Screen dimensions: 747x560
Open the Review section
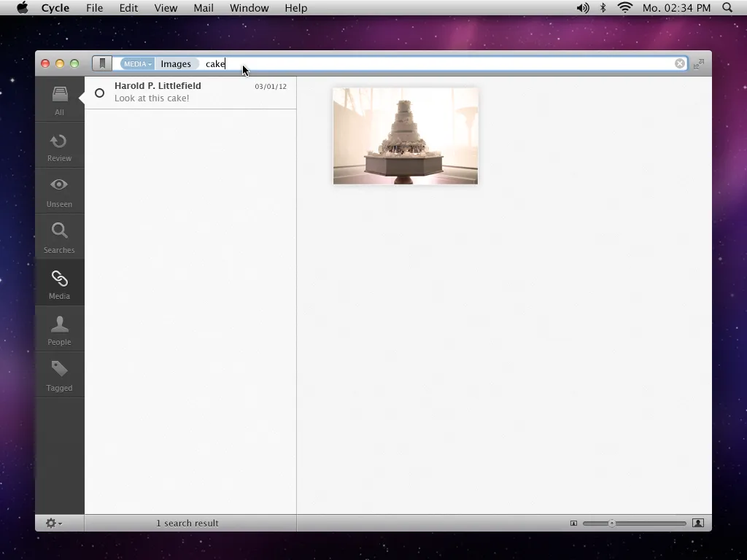tap(60, 145)
